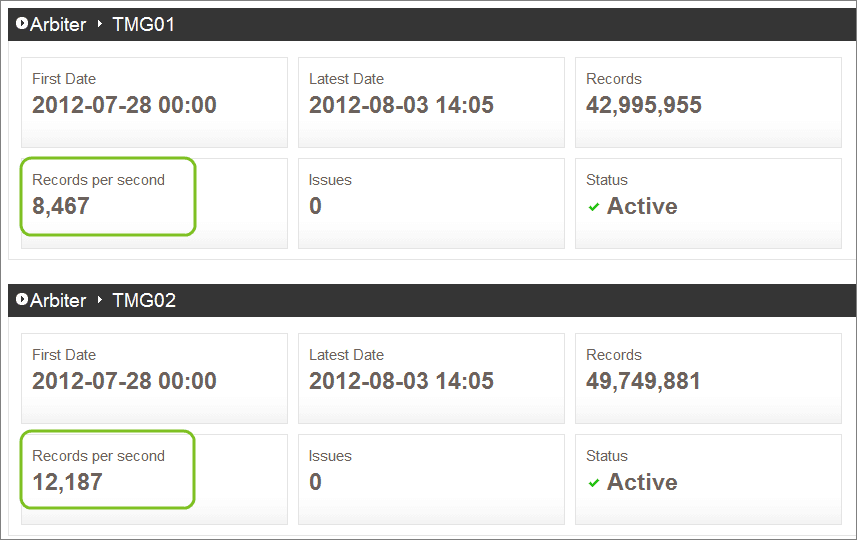Click the breadcrumb arrow before TMG01
This screenshot has width=857, height=540.
99,24
